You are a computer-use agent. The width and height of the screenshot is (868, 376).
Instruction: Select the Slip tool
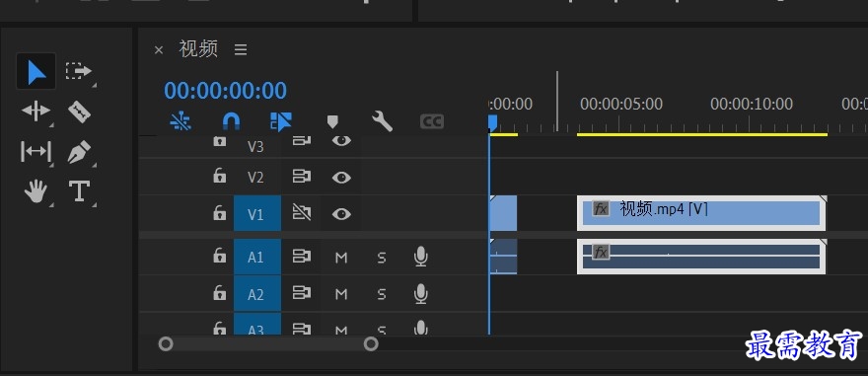tap(36, 151)
